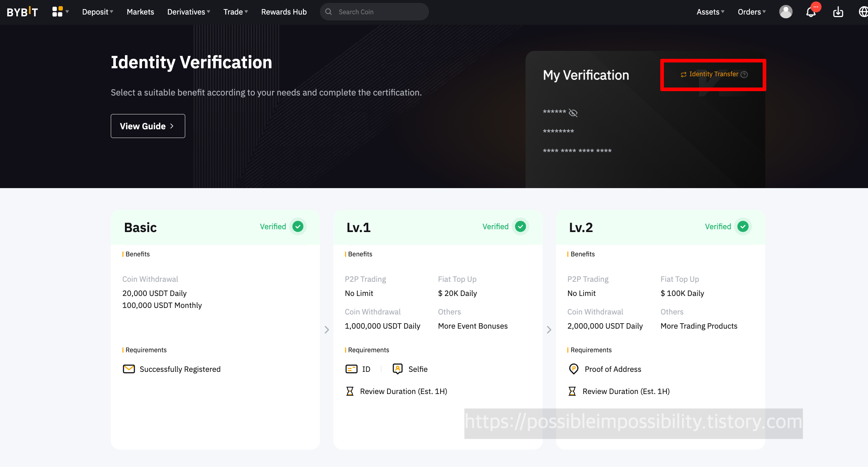Click the Basic Verified checkmark
Screen dimensions: 868x467
pos(298,227)
